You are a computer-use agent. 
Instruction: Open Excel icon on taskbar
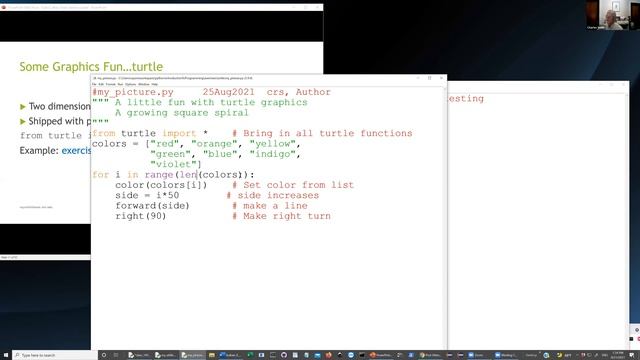(x=250, y=355)
